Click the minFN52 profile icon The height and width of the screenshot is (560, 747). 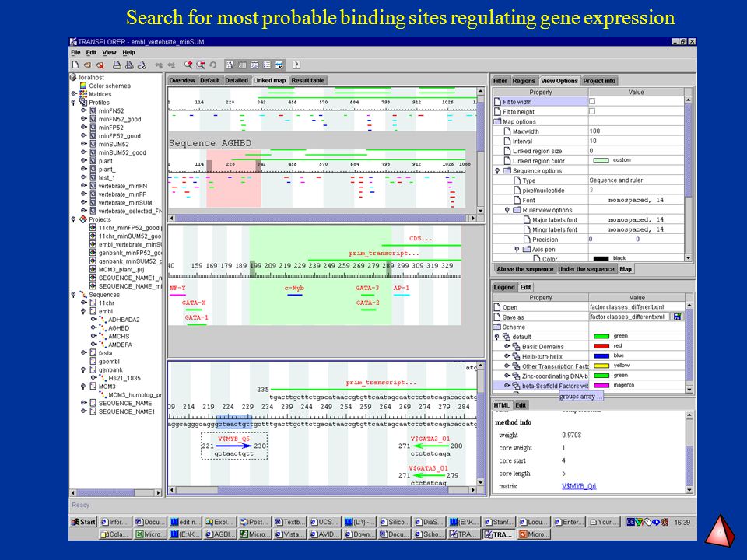click(93, 110)
